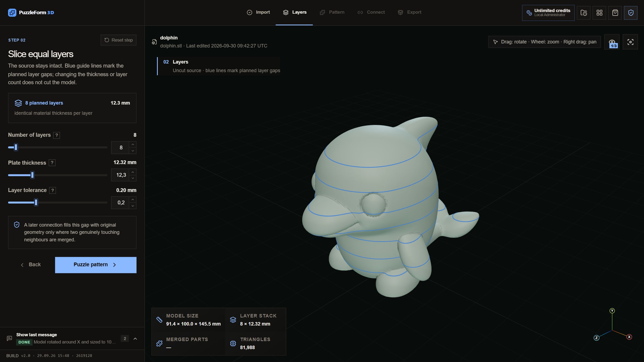Open help for Number of layers

57,135
